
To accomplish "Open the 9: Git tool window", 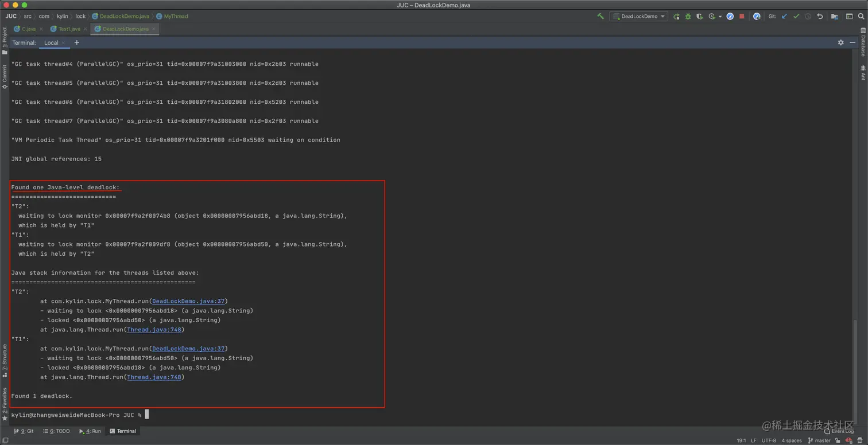I will click(24, 431).
